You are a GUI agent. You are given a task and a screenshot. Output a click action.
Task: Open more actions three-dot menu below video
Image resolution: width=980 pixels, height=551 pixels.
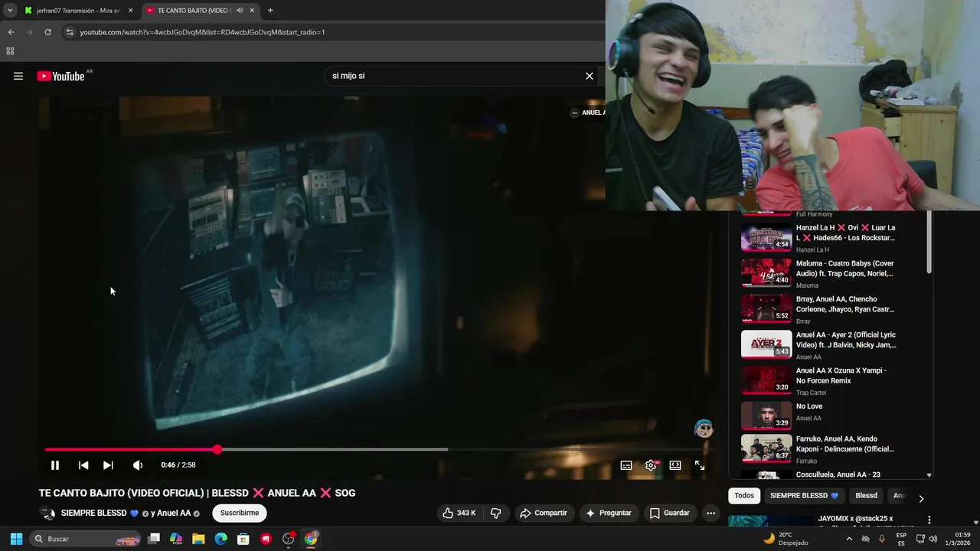(x=711, y=513)
